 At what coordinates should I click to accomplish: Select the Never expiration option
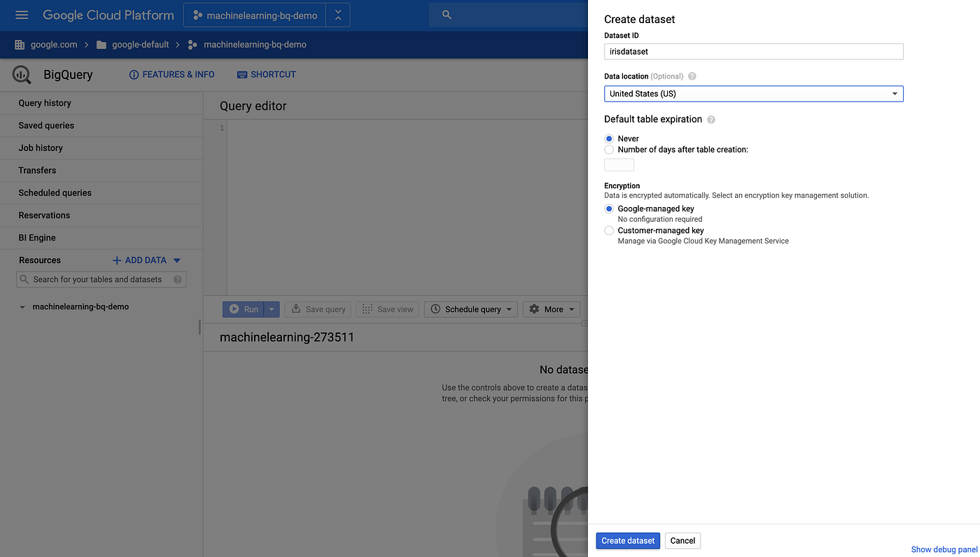pyautogui.click(x=608, y=139)
